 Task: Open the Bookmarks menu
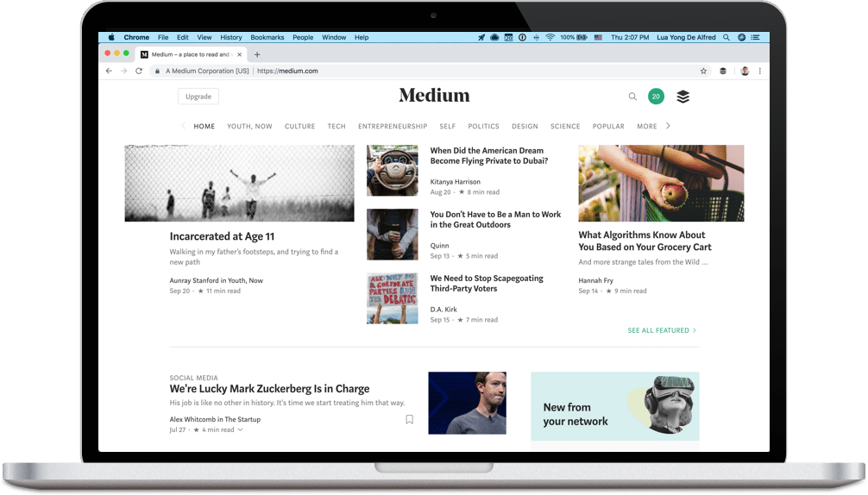click(267, 37)
